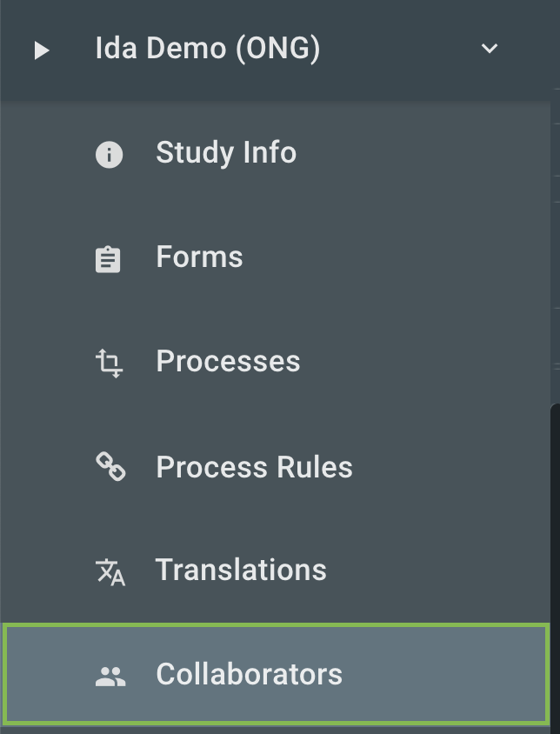Switch to the Forms section
The image size is (560, 734).
(x=199, y=257)
